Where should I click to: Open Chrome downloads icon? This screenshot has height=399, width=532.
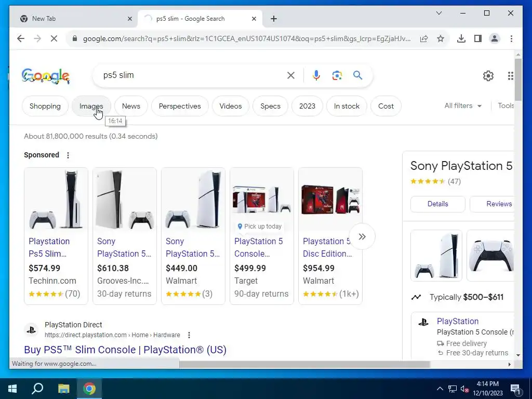pos(461,38)
